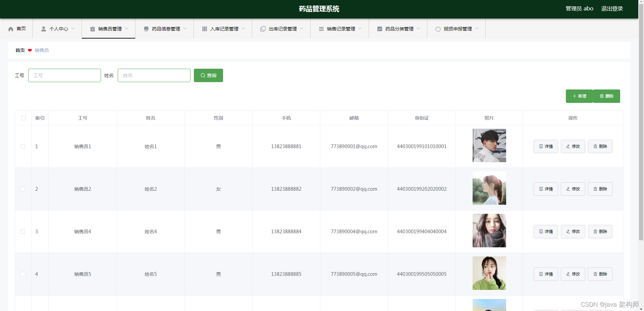This screenshot has width=644, height=311.
Task: Open 详情 for 销售员1
Action: (546, 146)
